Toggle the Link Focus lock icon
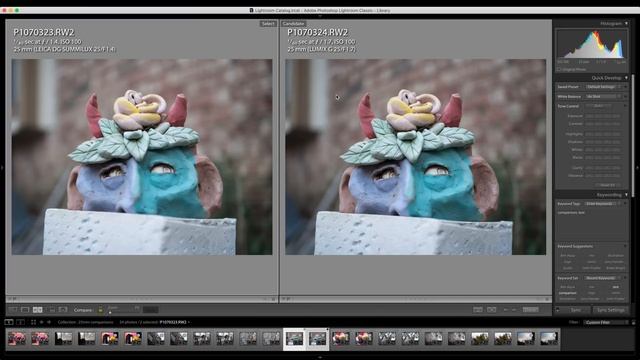The width and height of the screenshot is (640, 360). tap(100, 310)
